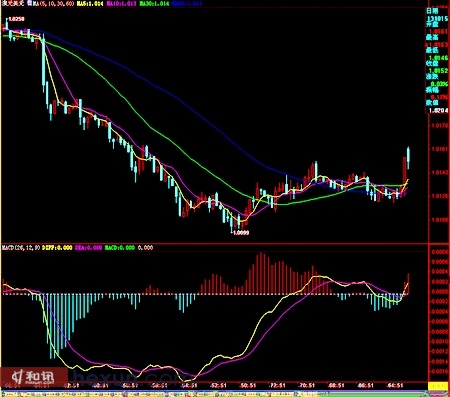Click the 1.0258 high price marker
This screenshot has width=450, height=397.
(x=16, y=19)
